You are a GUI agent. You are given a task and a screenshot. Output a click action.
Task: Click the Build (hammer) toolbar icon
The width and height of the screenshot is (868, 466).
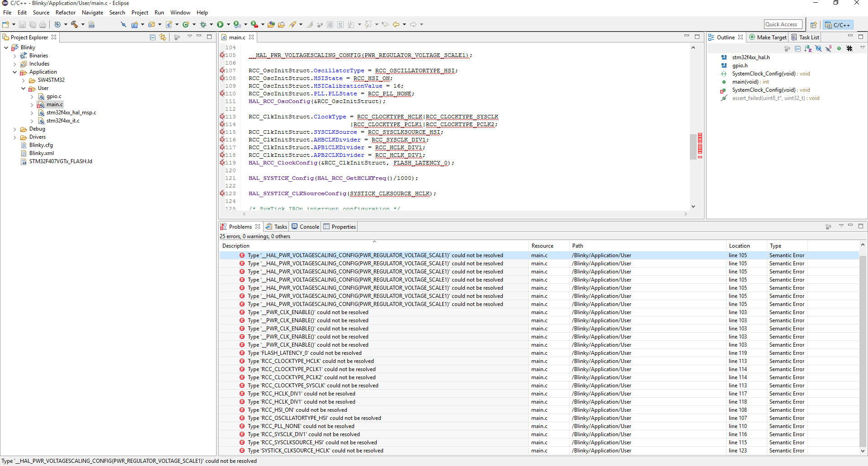[x=75, y=24]
